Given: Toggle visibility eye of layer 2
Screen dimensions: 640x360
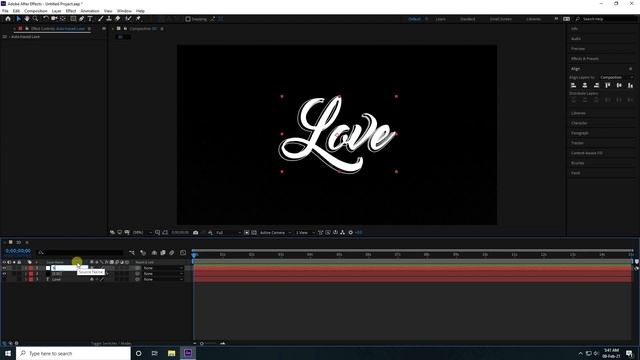Looking at the screenshot, I should [x=4, y=273].
